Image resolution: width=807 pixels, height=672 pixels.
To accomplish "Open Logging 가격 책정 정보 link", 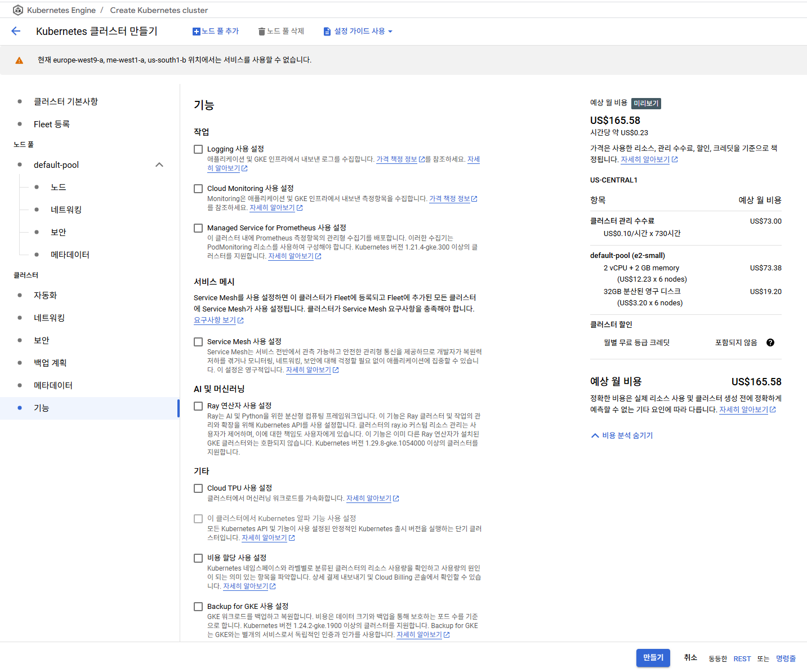I will 396,159.
